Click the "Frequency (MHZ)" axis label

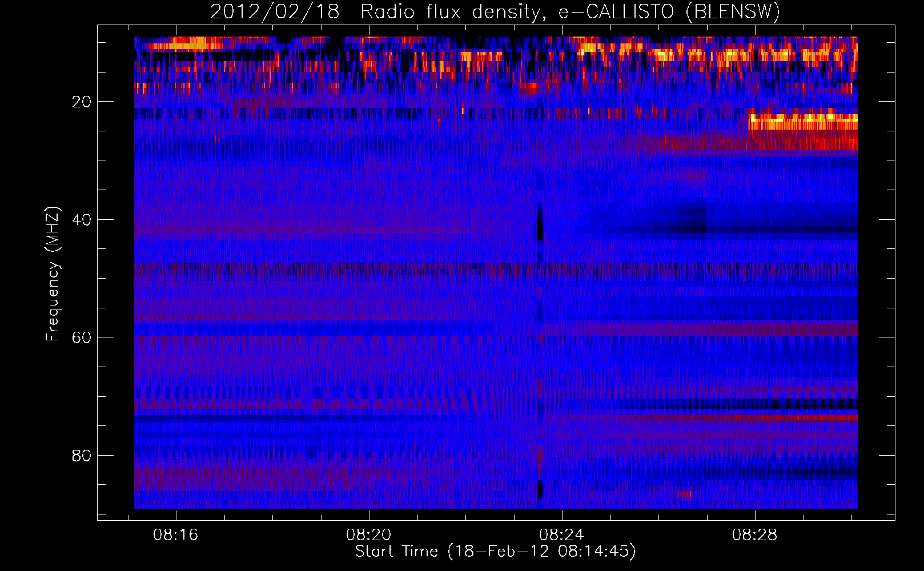[x=52, y=274]
